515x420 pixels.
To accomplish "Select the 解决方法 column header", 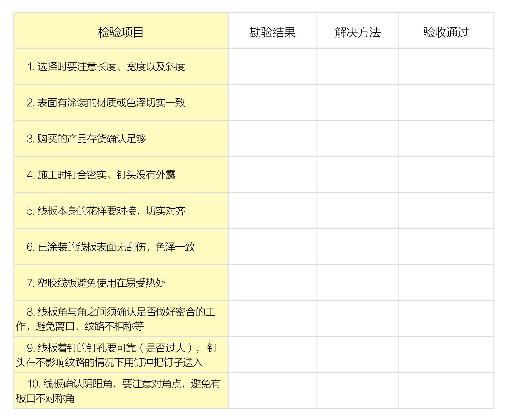I will coord(358,30).
